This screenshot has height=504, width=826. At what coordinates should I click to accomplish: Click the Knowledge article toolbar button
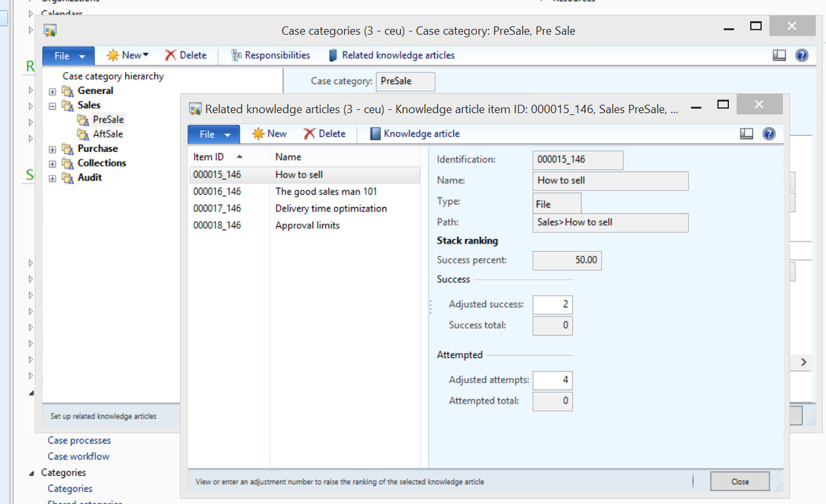coord(415,134)
